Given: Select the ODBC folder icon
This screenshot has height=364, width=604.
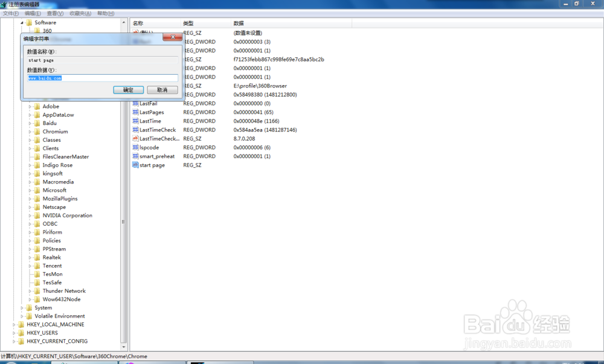Looking at the screenshot, I should [37, 223].
